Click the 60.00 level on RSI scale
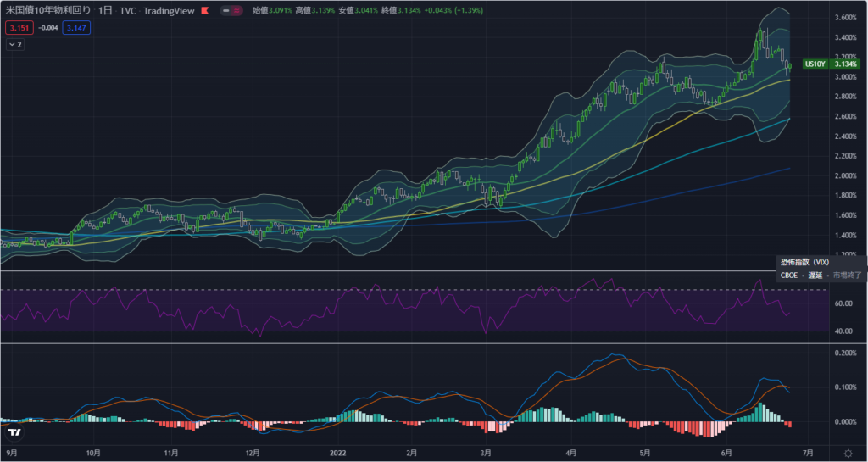The height and width of the screenshot is (462, 868). coord(843,303)
